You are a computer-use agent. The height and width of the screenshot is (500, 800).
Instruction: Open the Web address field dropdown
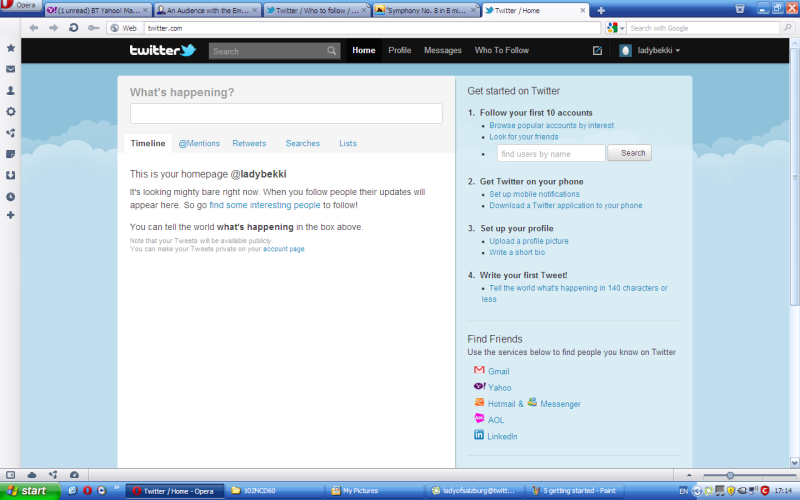pos(124,28)
